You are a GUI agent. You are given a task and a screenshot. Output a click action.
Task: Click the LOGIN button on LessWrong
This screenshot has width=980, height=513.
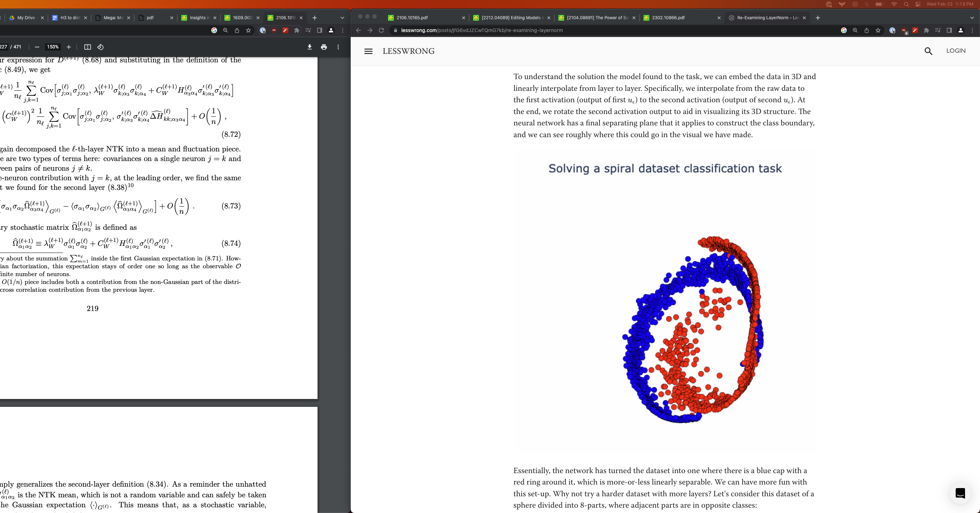click(956, 51)
